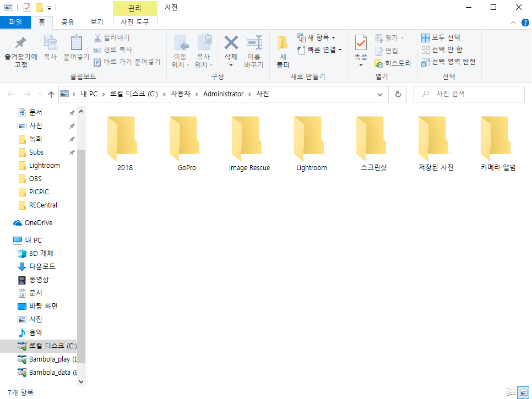532x399 pixels.
Task: Select the Image Rescue folder
Action: 249,143
